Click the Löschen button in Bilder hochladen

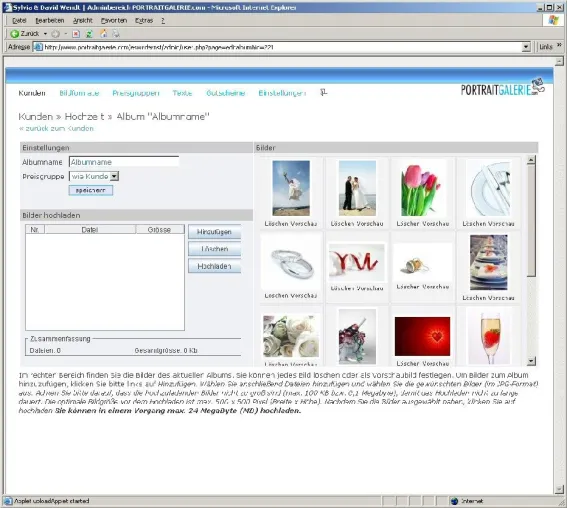coord(214,249)
